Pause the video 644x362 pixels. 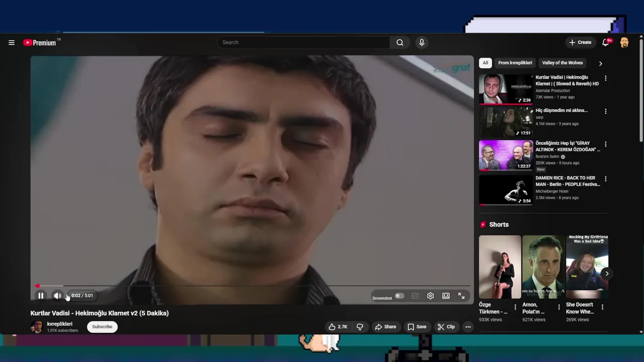(x=41, y=296)
